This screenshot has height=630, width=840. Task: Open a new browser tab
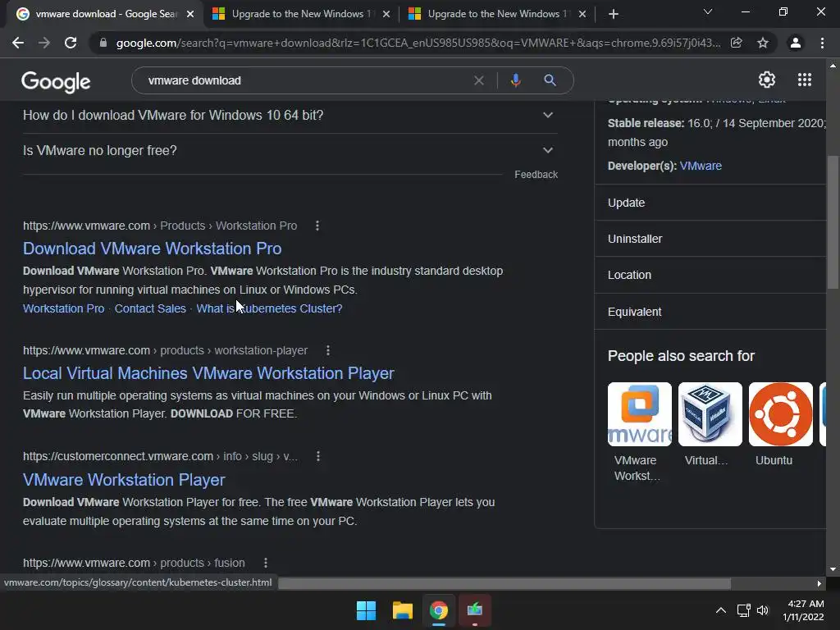pos(614,14)
